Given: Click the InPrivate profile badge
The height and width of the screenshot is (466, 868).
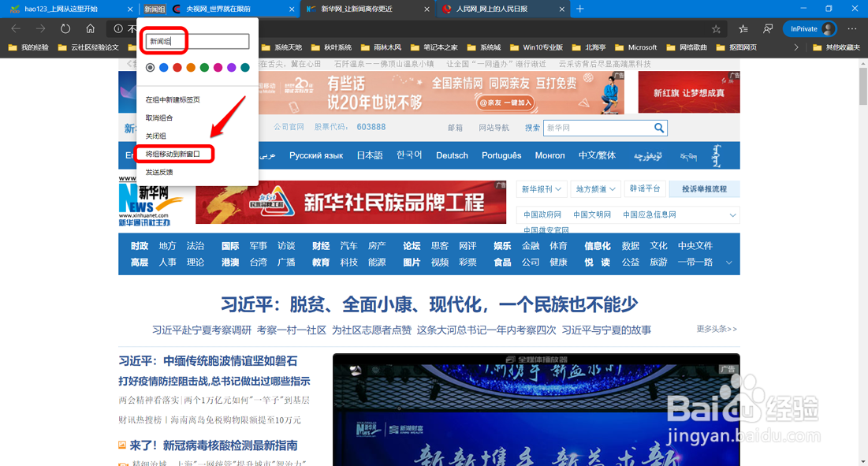Looking at the screenshot, I should [x=810, y=28].
